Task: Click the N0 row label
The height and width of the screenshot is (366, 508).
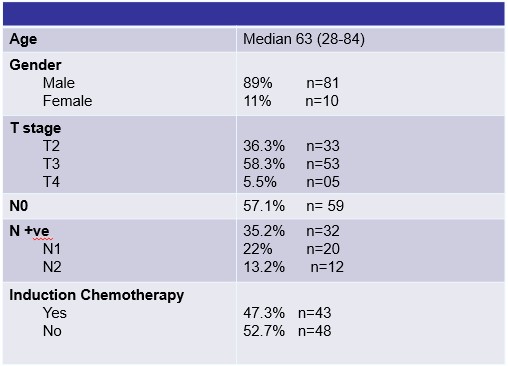Action: [x=19, y=206]
